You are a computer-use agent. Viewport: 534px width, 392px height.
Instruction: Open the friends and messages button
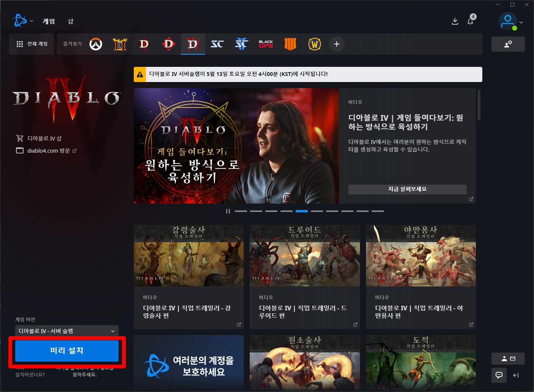click(x=508, y=359)
